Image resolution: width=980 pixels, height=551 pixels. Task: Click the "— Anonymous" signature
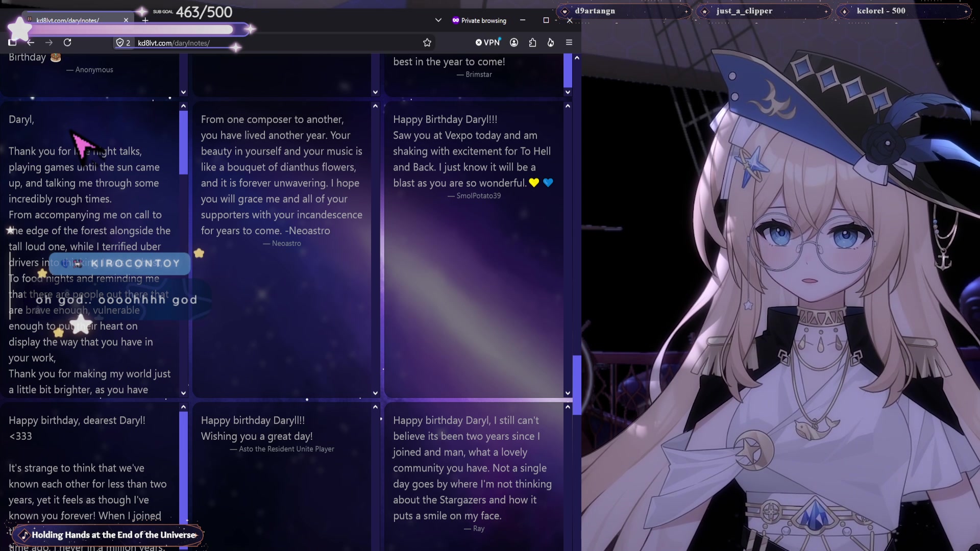(90, 70)
